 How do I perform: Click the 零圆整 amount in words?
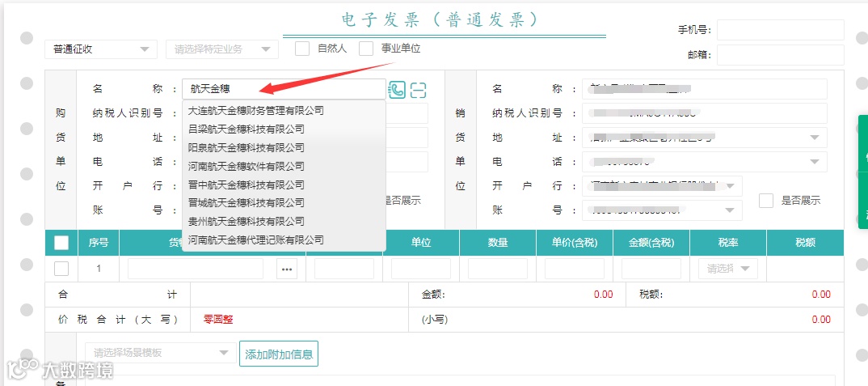pyautogui.click(x=218, y=320)
